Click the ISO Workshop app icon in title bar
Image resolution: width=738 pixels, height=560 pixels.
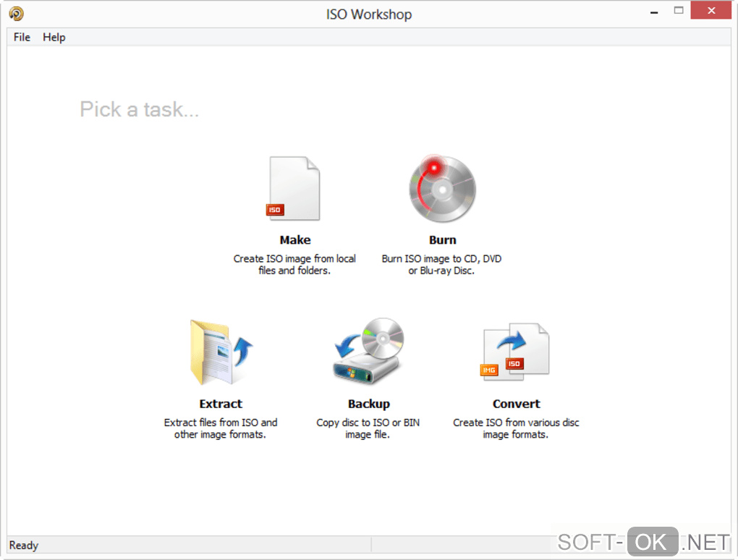17,14
